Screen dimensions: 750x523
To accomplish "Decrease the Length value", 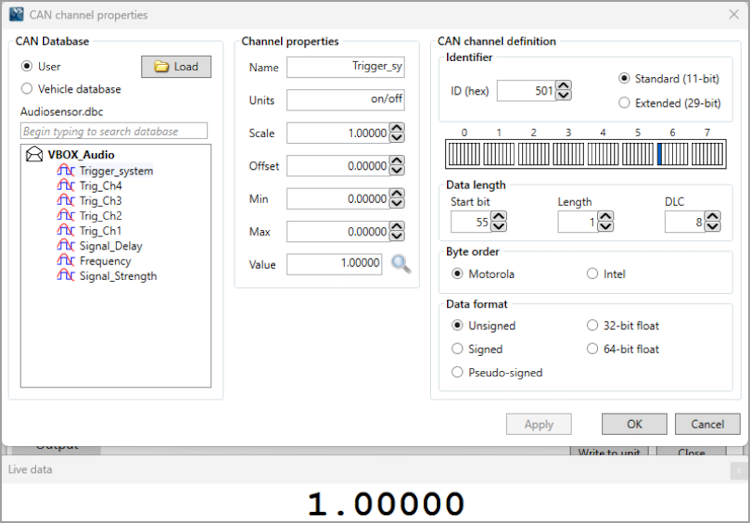I will (606, 227).
